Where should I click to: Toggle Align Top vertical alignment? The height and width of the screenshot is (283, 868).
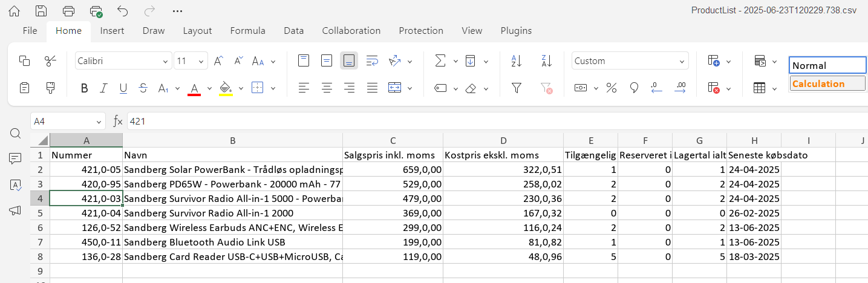coord(304,60)
